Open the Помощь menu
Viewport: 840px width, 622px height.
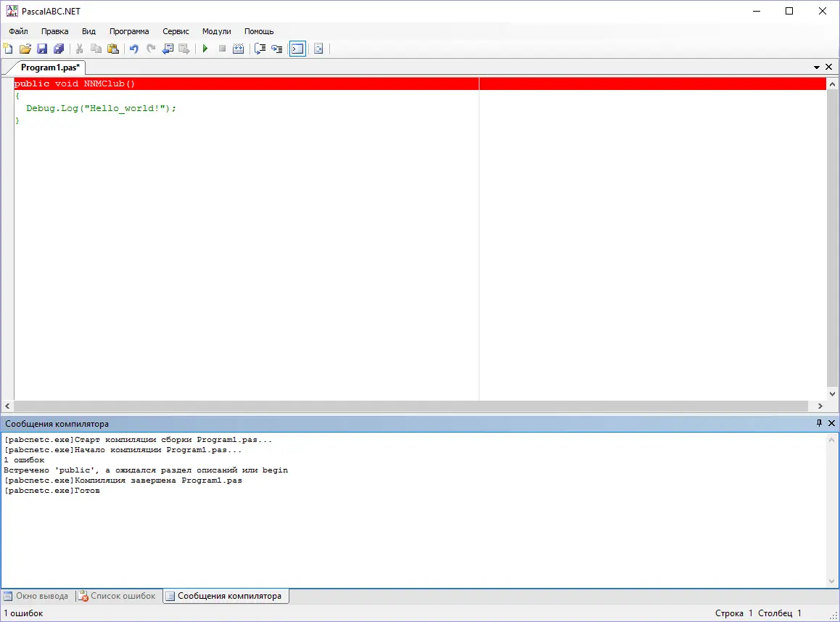[x=259, y=31]
